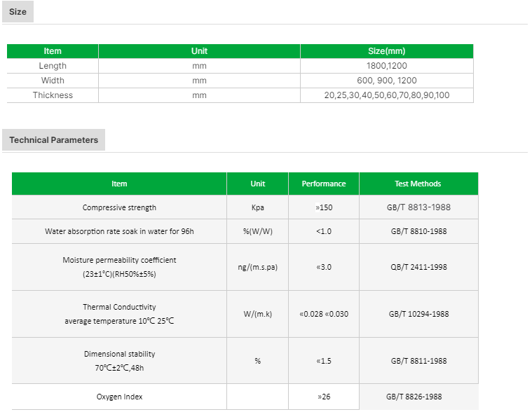Viewport: 532px width, 419px height.
Task: Click the ng/(m.s.pa) unit cell
Action: point(257,267)
